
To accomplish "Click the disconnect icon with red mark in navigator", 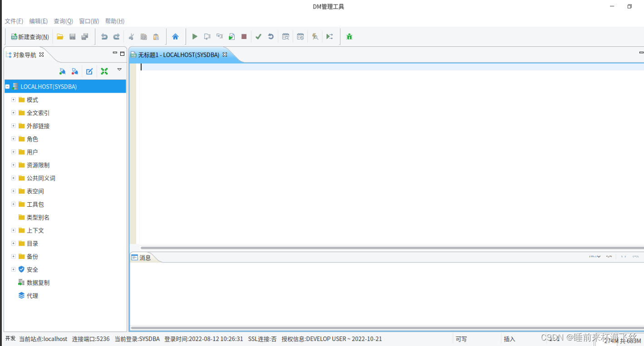I will tap(75, 71).
